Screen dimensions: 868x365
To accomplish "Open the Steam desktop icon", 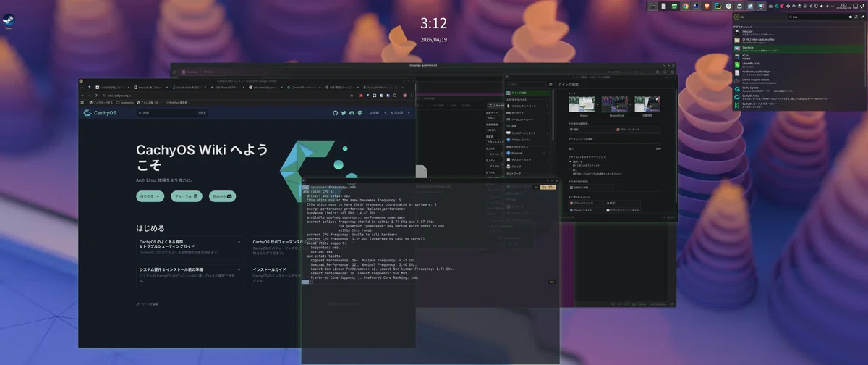I will [x=9, y=20].
